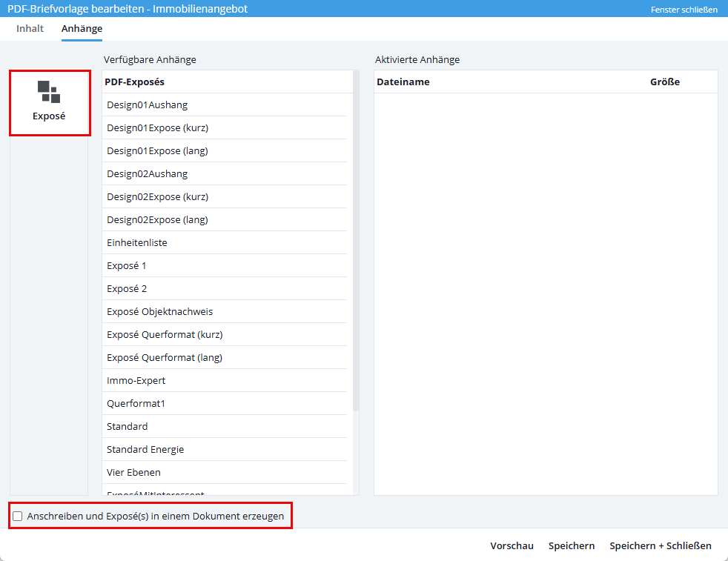Pick Standard Energie from the list
728x561 pixels.
225,449
